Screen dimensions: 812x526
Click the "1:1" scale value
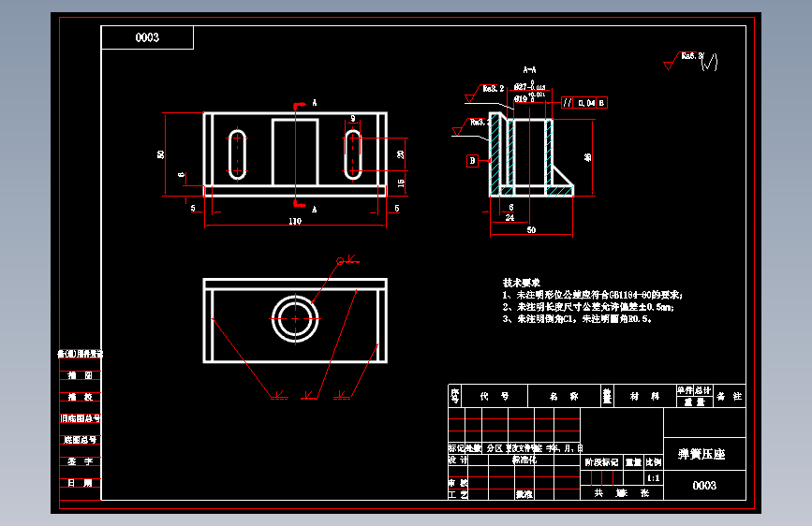(653, 478)
